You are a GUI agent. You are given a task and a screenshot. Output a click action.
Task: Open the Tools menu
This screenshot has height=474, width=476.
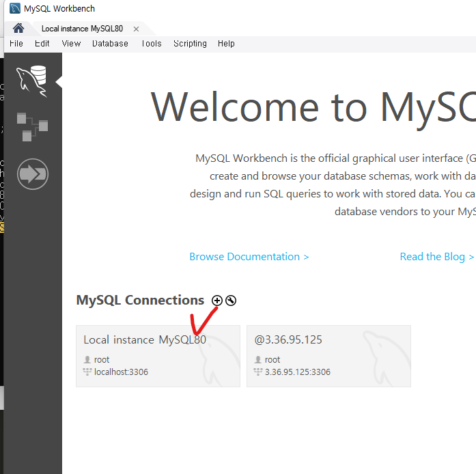pyautogui.click(x=151, y=44)
